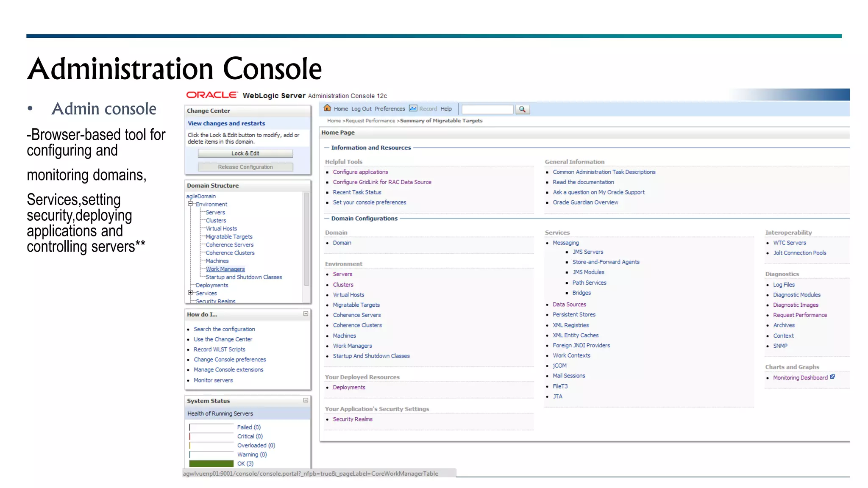868x488 pixels.
Task: Open Domain link under Domain Configurations
Action: [342, 243]
